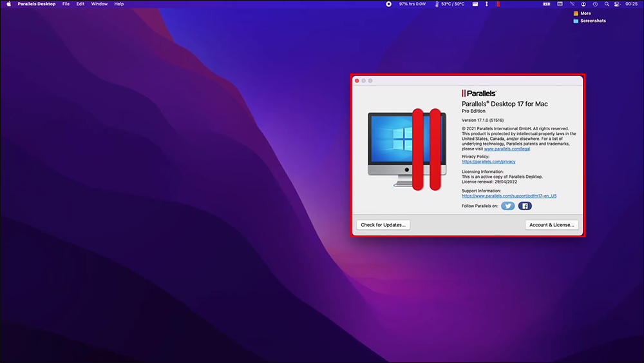This screenshot has height=363, width=644.
Task: Open Control Center icon in menu bar
Action: click(x=617, y=4)
